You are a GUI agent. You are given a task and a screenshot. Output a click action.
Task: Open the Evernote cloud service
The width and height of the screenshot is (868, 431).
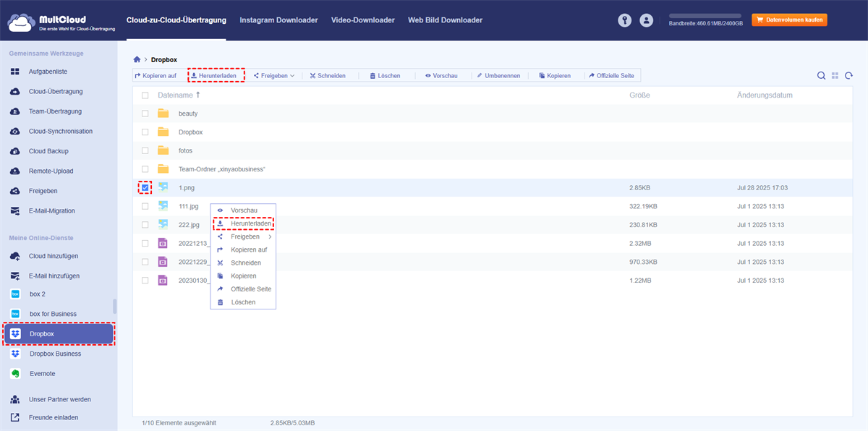click(42, 373)
